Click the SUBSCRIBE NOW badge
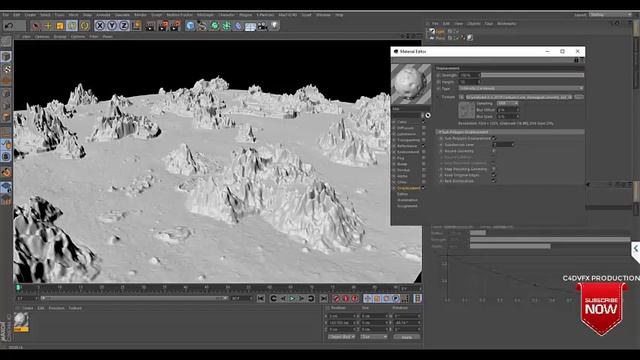Image resolution: width=640 pixels, height=360 pixels. pyautogui.click(x=602, y=309)
